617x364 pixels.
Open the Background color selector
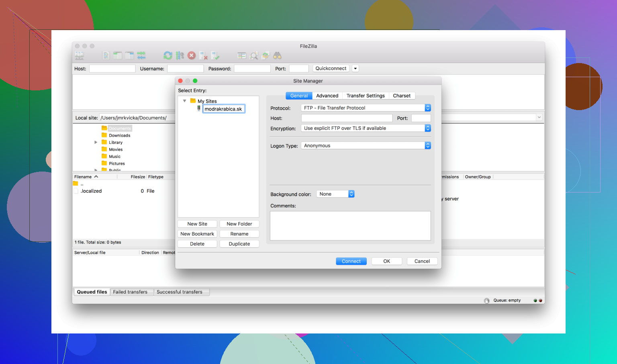(351, 194)
